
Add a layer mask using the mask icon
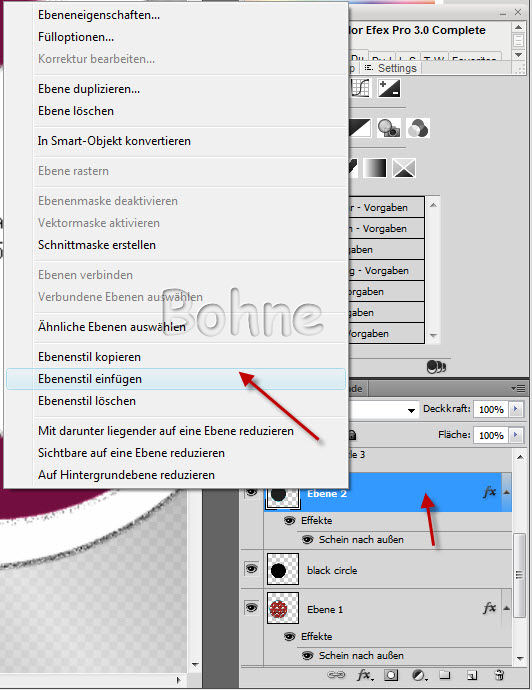click(391, 675)
